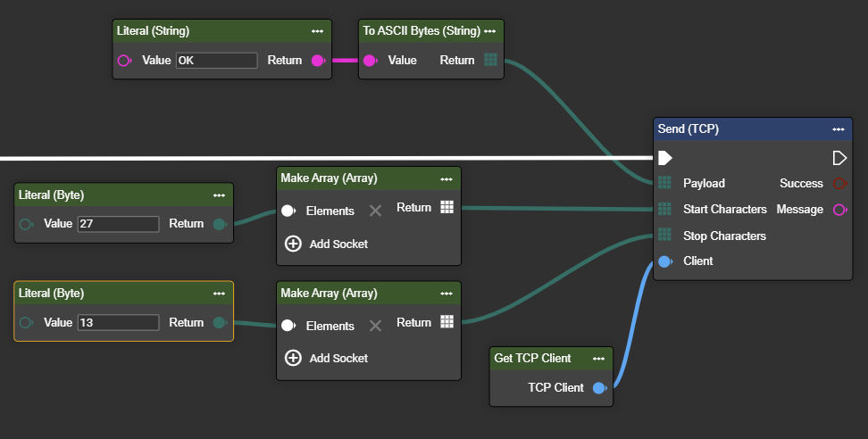This screenshot has width=868, height=439.
Task: Open options menu of Send (TCP) node
Action: pos(838,129)
